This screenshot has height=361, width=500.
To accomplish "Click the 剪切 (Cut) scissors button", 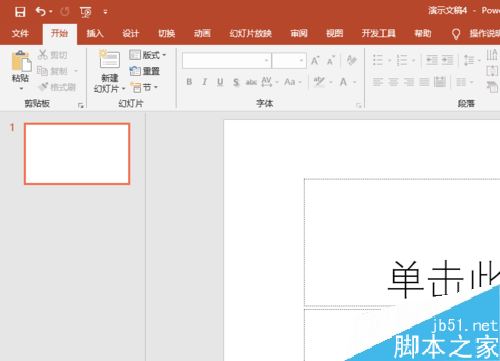I will coord(53,55).
